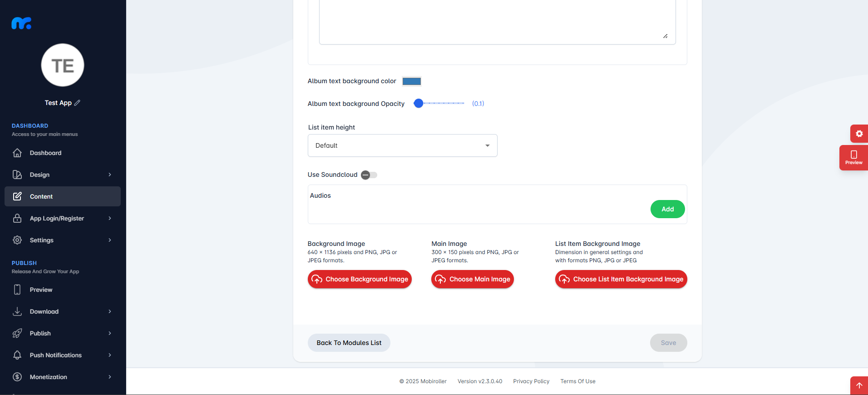Open the Dashboard menu item
Viewport: 868px width, 395px height.
point(63,153)
